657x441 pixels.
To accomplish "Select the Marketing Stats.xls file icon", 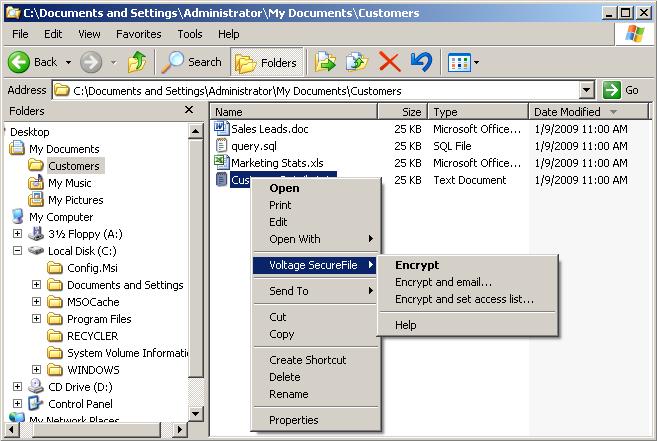I will (x=223, y=163).
